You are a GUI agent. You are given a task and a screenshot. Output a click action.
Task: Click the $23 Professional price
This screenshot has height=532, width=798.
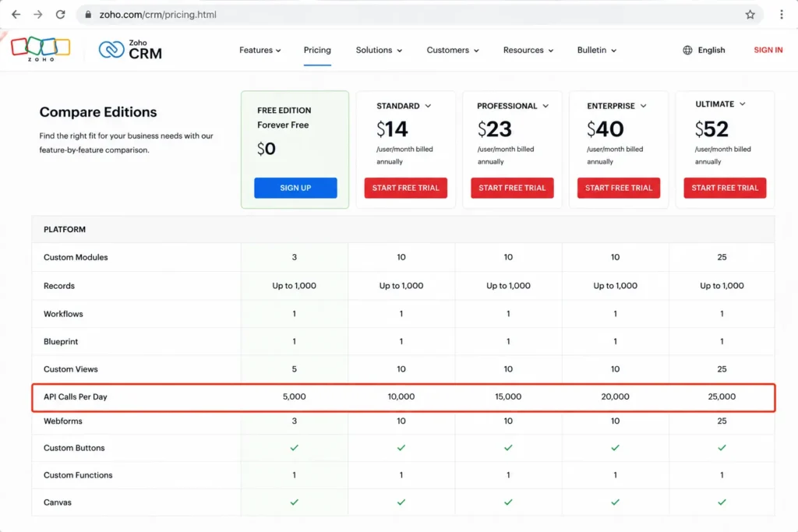coord(494,129)
